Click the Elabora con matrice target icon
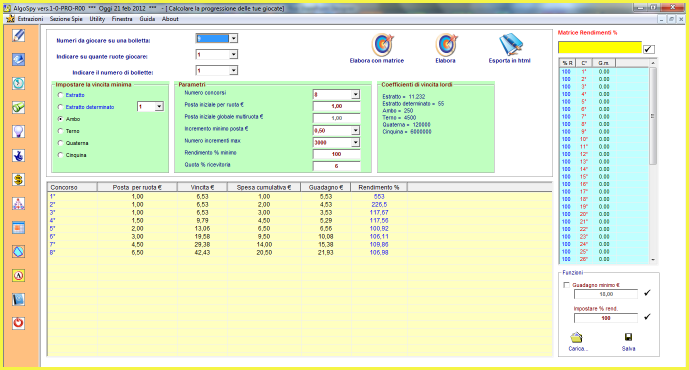 click(382, 45)
